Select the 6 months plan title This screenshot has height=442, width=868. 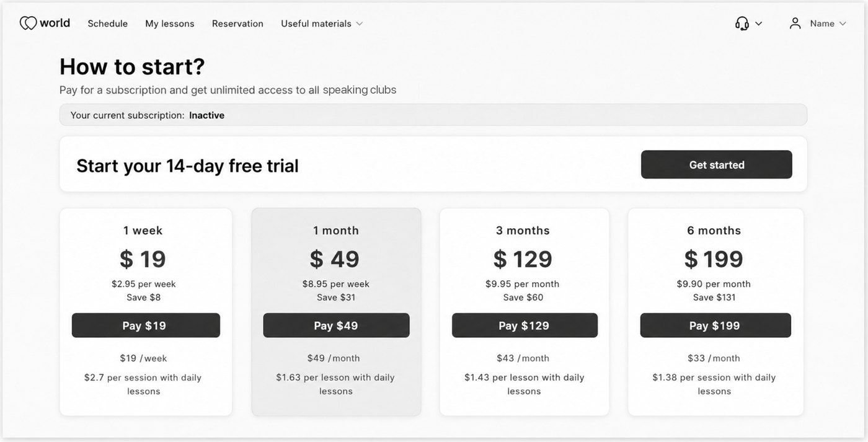[714, 231]
